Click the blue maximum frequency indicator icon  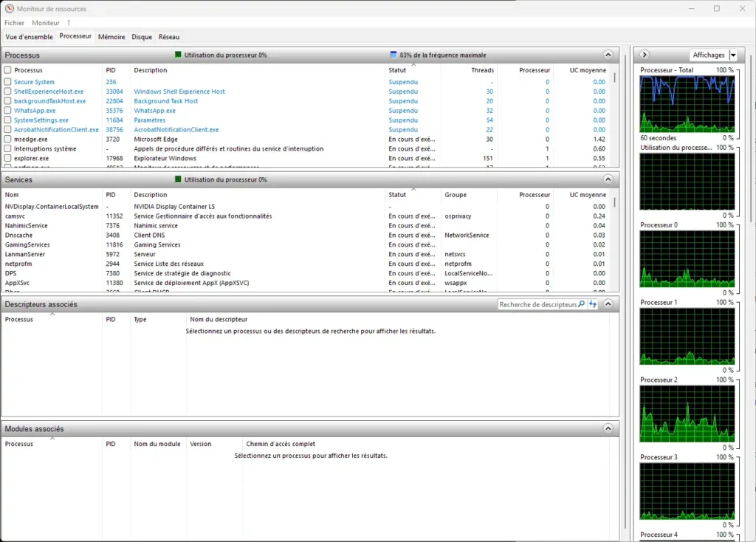click(394, 55)
